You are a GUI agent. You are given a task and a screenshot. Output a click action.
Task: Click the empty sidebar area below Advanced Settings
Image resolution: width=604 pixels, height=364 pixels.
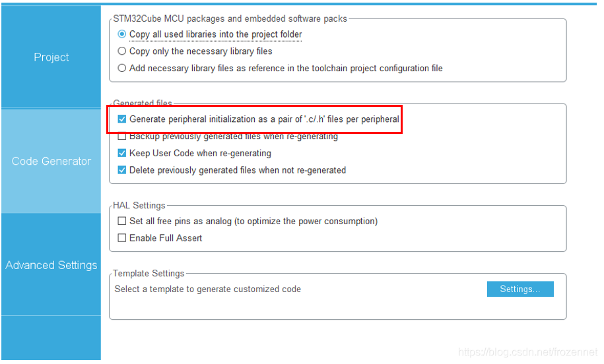pyautogui.click(x=51, y=338)
